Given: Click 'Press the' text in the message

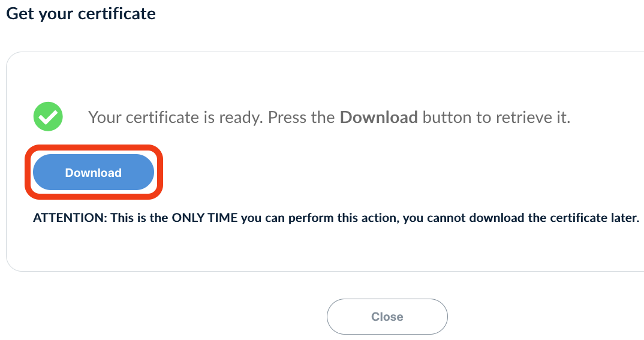Looking at the screenshot, I should point(302,118).
